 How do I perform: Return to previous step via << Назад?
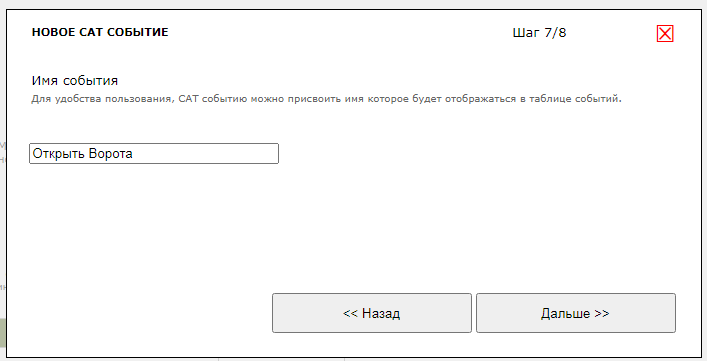pyautogui.click(x=372, y=313)
